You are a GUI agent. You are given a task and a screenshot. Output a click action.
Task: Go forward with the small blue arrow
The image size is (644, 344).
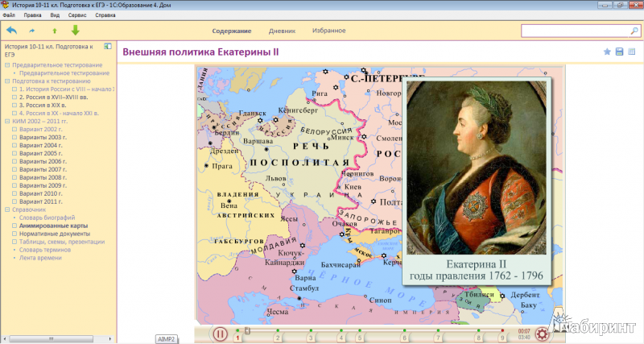(32, 31)
